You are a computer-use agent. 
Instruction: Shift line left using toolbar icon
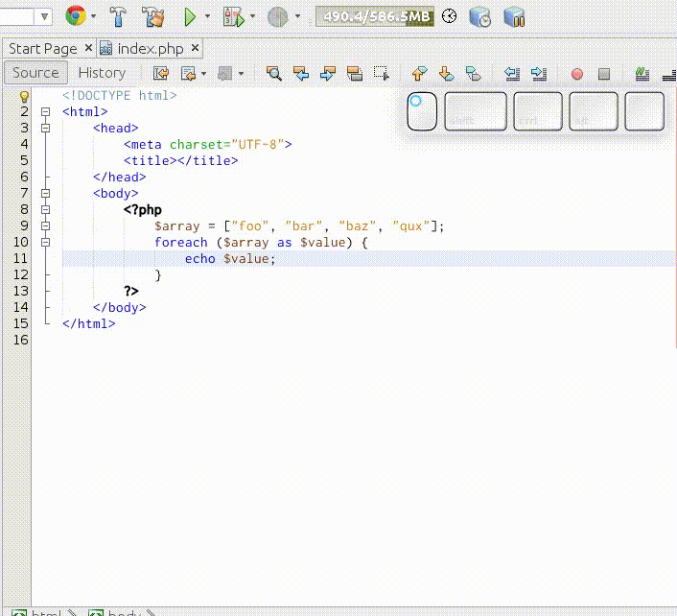pyautogui.click(x=512, y=73)
